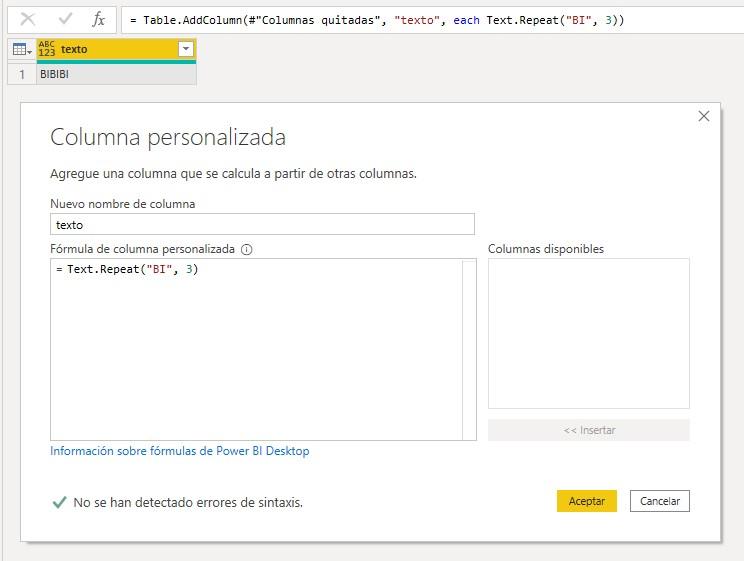Click the Columnas disponibles list box
The image size is (744, 561).
pos(588,333)
